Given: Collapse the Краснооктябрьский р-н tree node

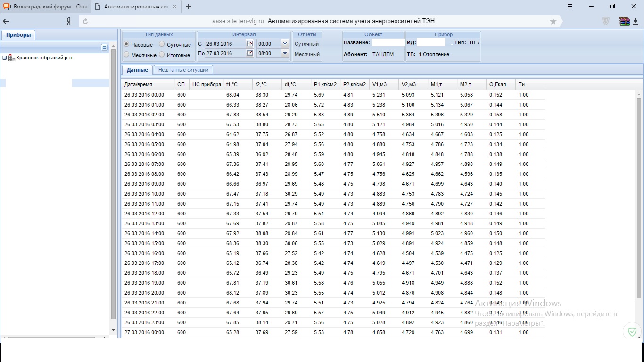Looking at the screenshot, I should [x=4, y=58].
